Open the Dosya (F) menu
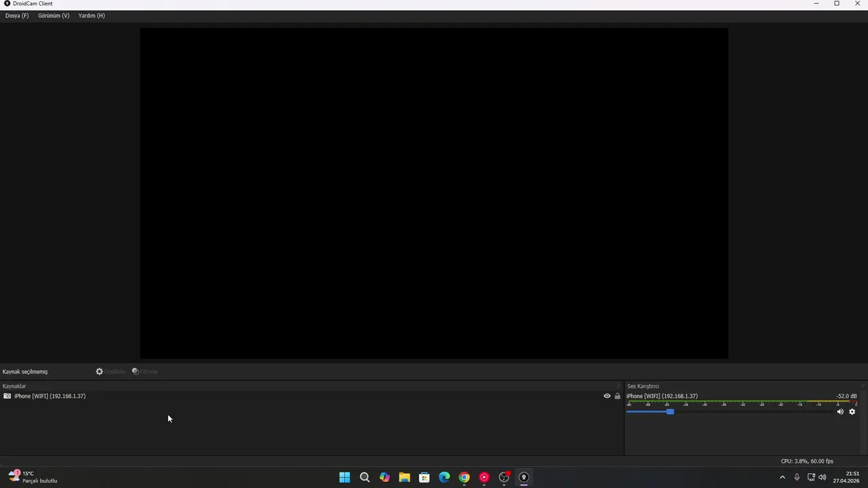The width and height of the screenshot is (868, 488). [x=17, y=16]
